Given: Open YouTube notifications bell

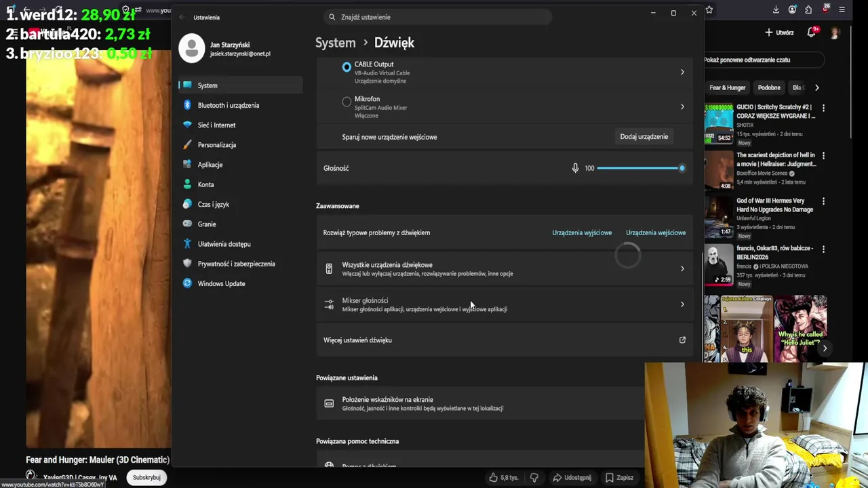Looking at the screenshot, I should coord(812,33).
